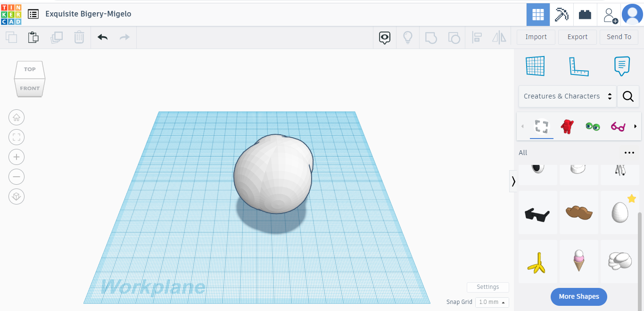Click the Zoom in plus icon
The width and height of the screenshot is (644, 311).
coord(17,157)
